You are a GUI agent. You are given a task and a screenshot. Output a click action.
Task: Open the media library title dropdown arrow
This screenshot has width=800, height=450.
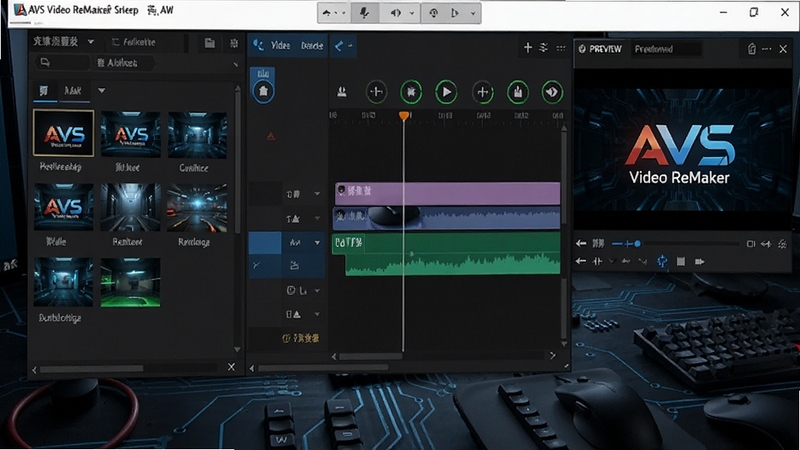tap(90, 42)
